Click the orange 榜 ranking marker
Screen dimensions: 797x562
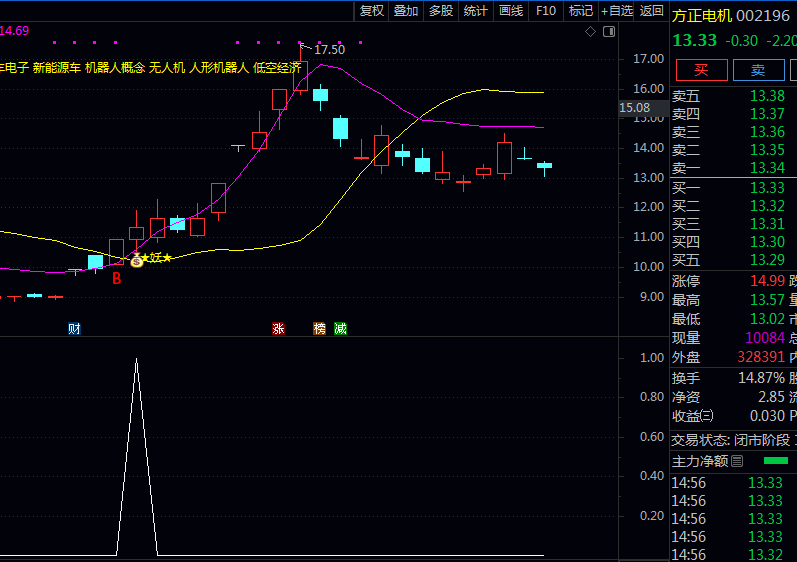pos(320,328)
